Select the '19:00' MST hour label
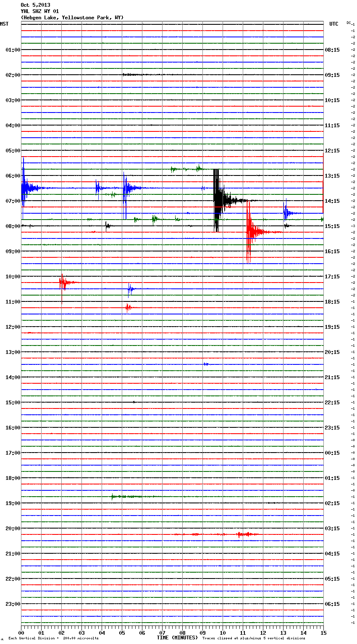Image resolution: width=357 pixels, height=644 pixels. click(x=13, y=503)
